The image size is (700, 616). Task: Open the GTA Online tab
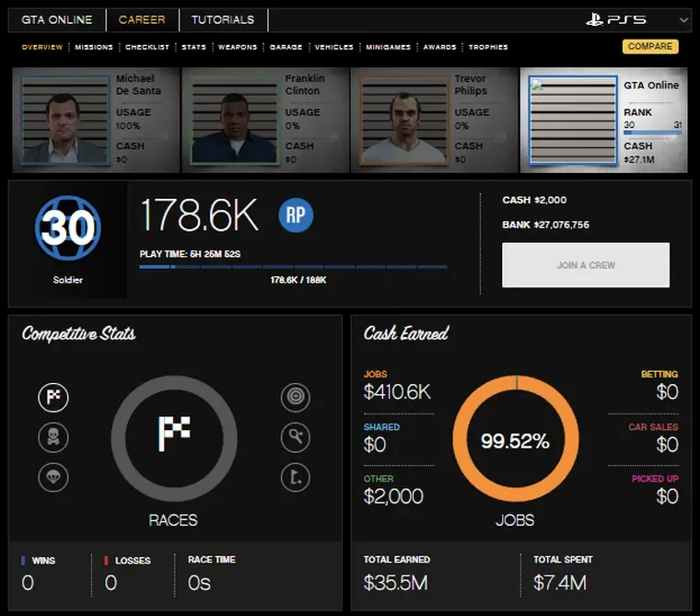click(x=58, y=19)
